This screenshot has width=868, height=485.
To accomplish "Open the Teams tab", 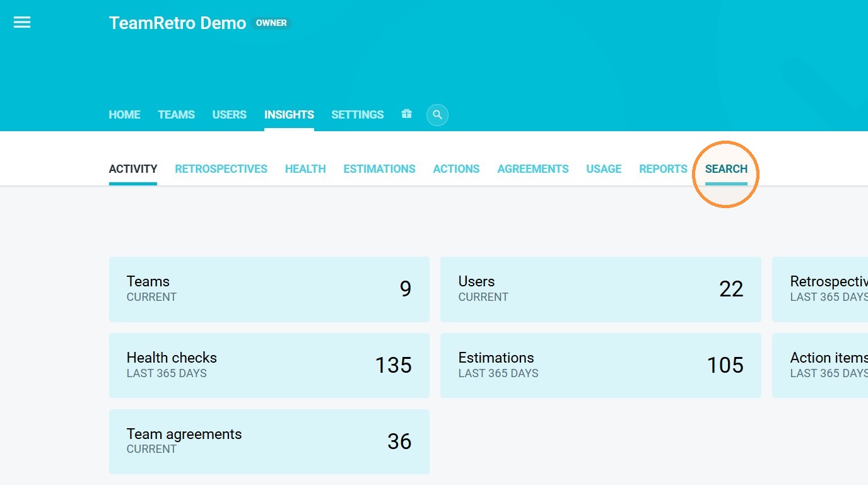I will 176,115.
